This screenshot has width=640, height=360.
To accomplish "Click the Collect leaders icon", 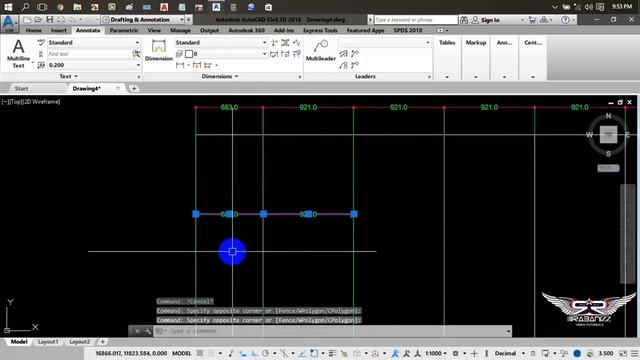I will click(343, 65).
